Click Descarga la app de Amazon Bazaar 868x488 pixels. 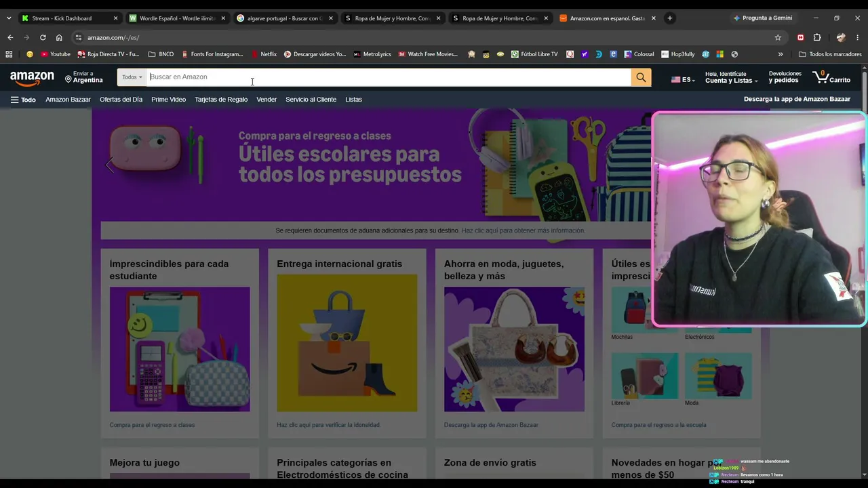(x=797, y=100)
